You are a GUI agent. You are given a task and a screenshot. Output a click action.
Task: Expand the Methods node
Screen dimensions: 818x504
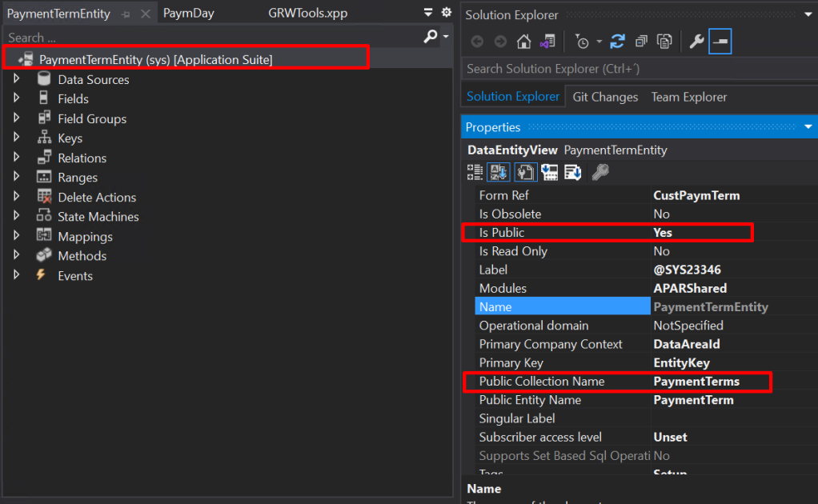pos(17,256)
